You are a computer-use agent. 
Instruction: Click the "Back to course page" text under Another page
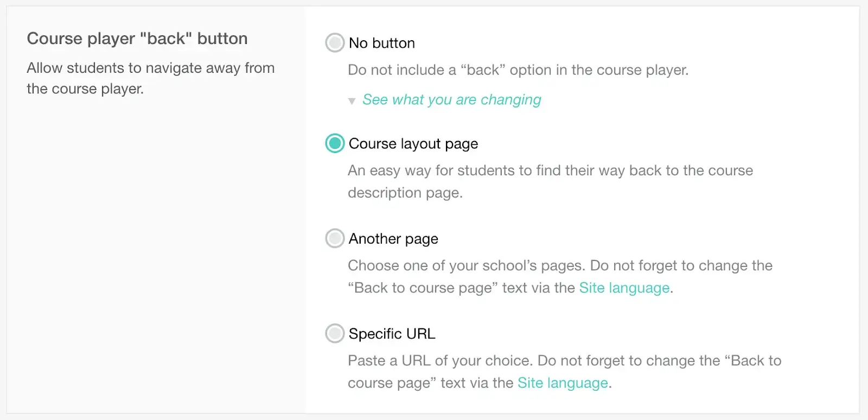coord(423,288)
